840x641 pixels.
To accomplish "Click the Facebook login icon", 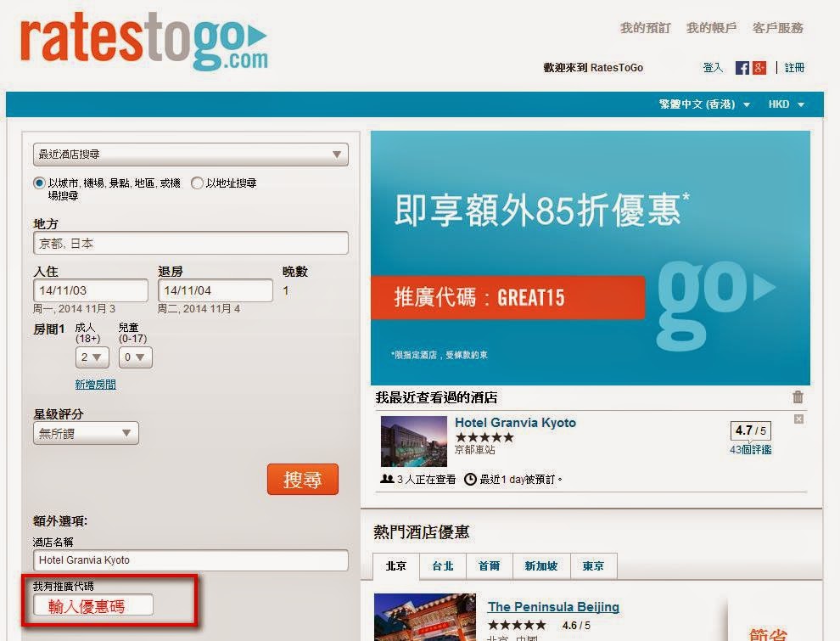I will pyautogui.click(x=742, y=68).
